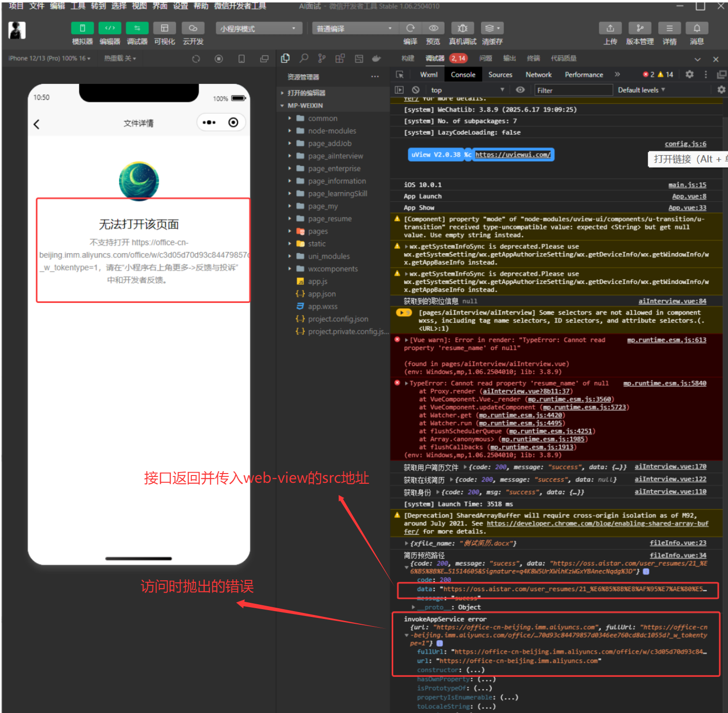Viewport: 728px width, 713px height.
Task: Collapse the debugger panel with the chevron
Action: [x=698, y=59]
